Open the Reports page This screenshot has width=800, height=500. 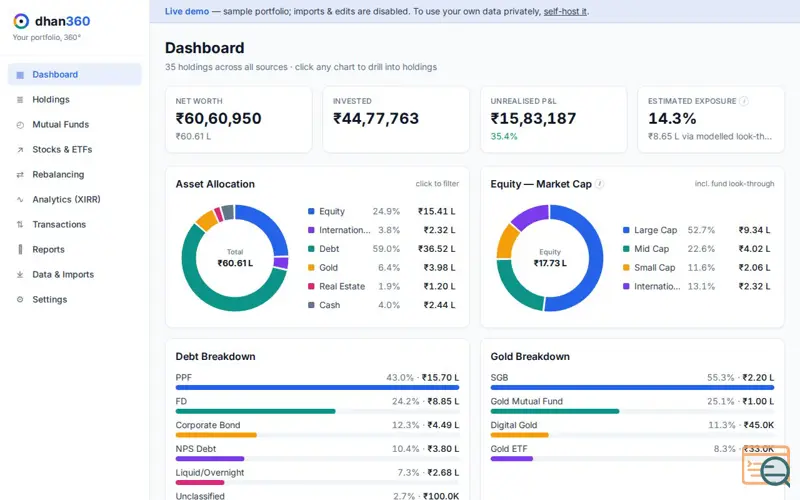click(x=74, y=249)
